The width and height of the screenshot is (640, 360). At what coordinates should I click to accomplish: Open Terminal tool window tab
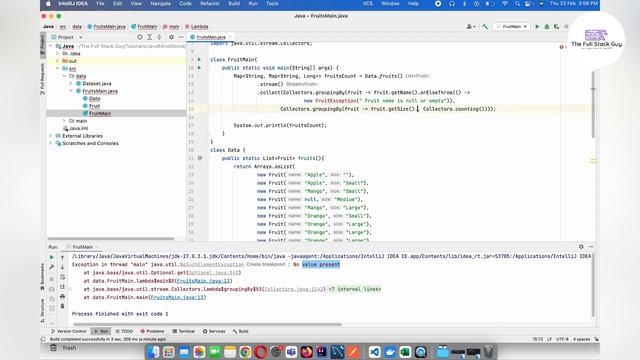coord(184,331)
